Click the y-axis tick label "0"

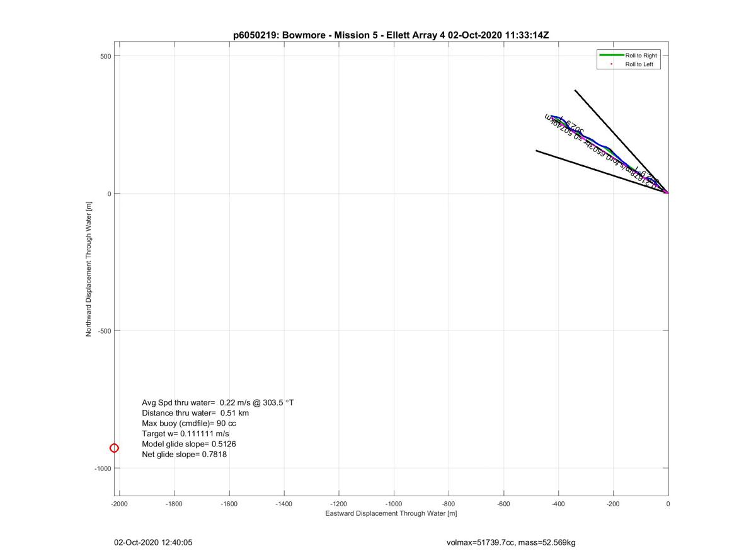(109, 194)
